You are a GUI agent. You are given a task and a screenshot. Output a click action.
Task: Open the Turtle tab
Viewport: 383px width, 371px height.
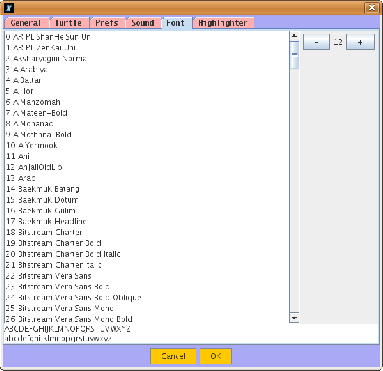click(69, 23)
